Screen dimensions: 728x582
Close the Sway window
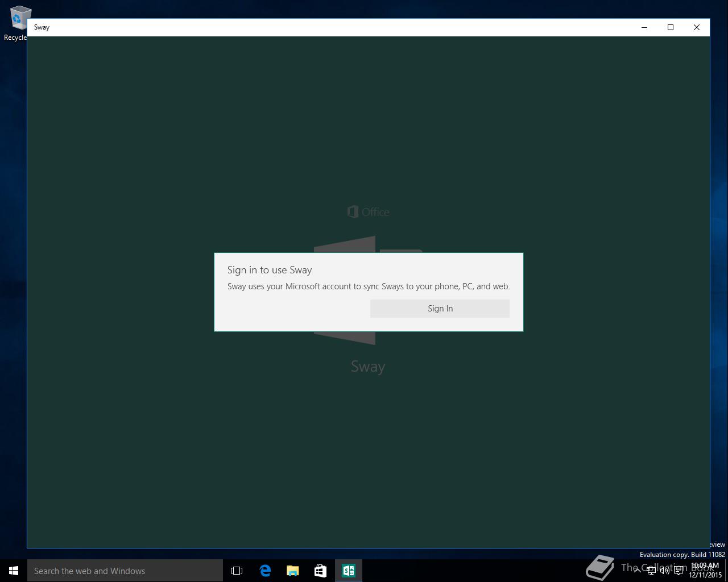point(697,27)
